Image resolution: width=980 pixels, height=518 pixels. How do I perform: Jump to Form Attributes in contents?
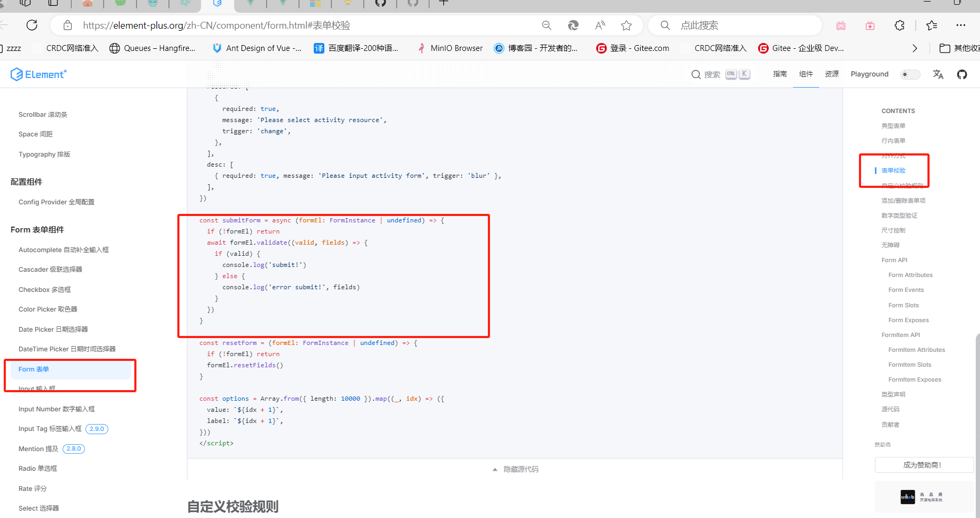(x=910, y=275)
